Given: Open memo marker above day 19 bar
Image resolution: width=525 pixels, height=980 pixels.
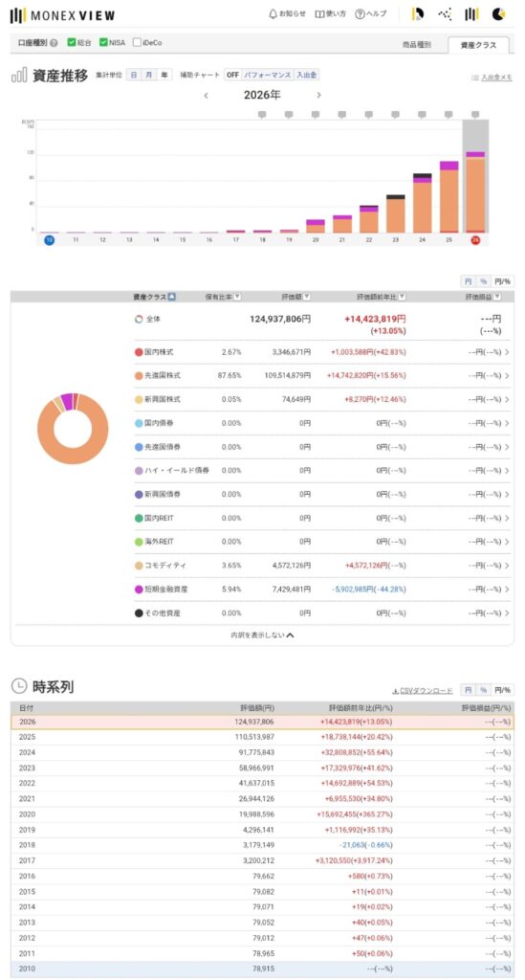Looking at the screenshot, I should 289,115.
